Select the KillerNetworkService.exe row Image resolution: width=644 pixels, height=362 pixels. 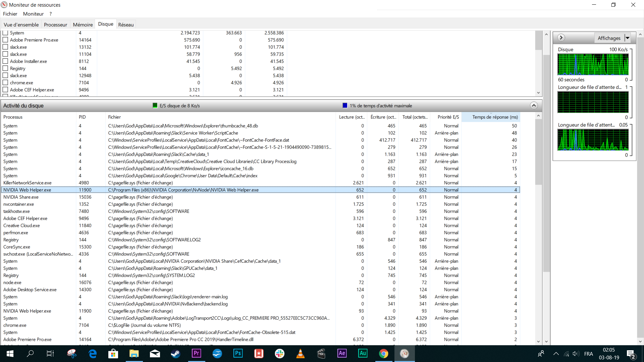tap(260, 183)
